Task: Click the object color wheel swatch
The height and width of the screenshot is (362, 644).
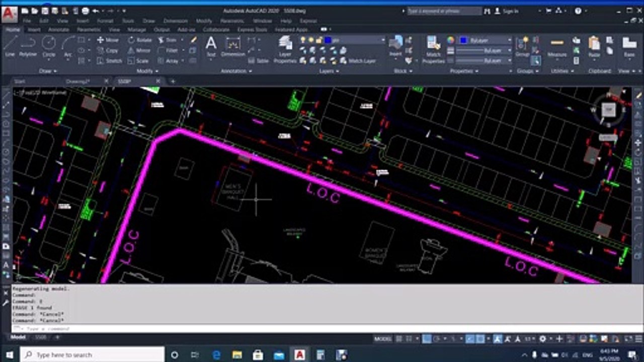Action: click(x=451, y=40)
